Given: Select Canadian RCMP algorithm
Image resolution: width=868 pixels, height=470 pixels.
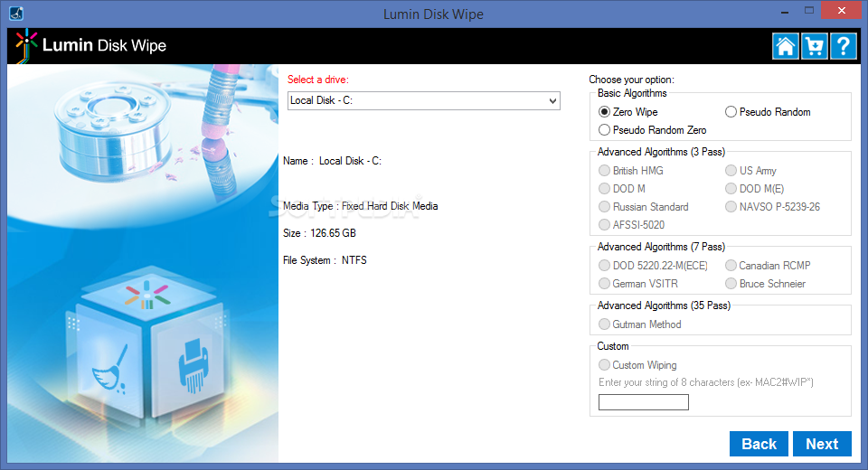Looking at the screenshot, I should point(768,266).
